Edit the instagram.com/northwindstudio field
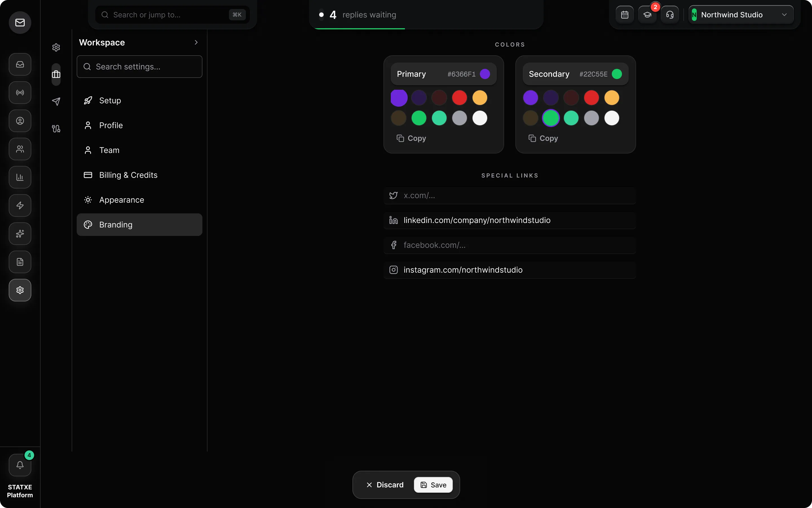The height and width of the screenshot is (508, 812). point(510,270)
